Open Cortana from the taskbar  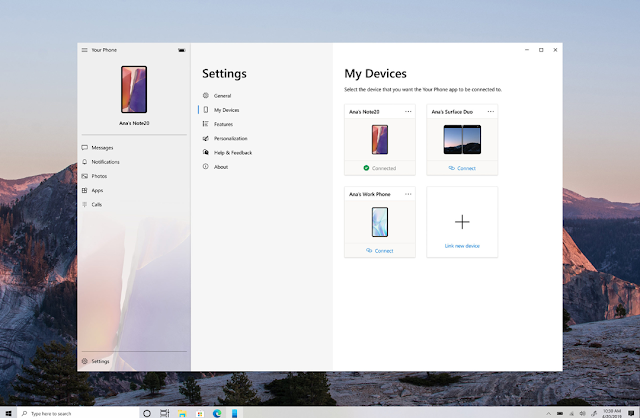tap(147, 413)
